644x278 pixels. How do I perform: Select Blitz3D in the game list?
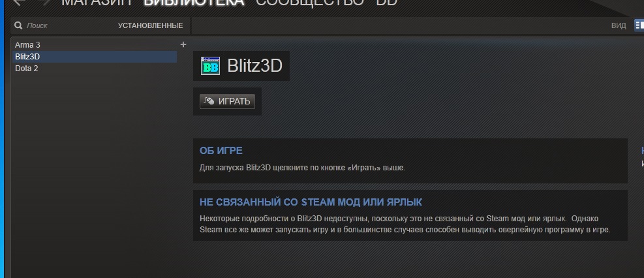tap(95, 57)
